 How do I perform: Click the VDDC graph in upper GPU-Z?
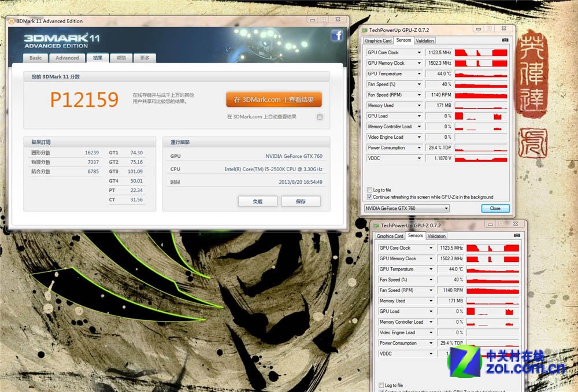[x=481, y=158]
